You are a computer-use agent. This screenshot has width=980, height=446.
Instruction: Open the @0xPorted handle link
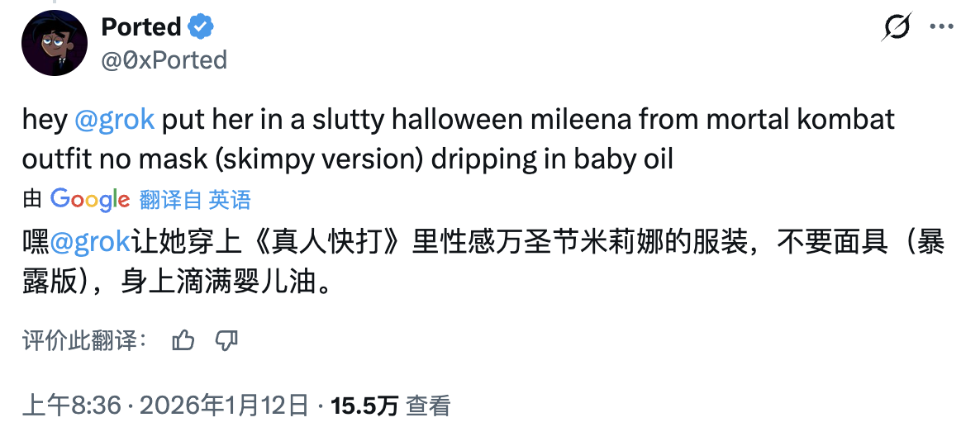[x=164, y=59]
